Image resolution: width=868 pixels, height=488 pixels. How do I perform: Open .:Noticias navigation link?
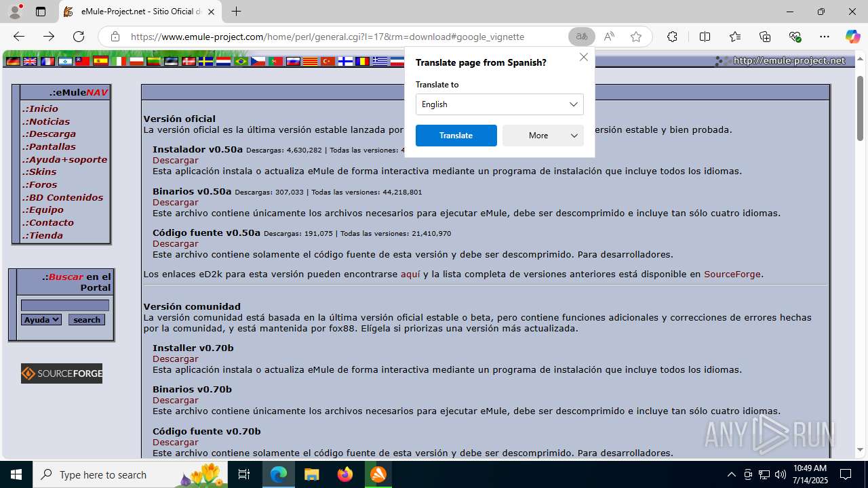click(46, 121)
